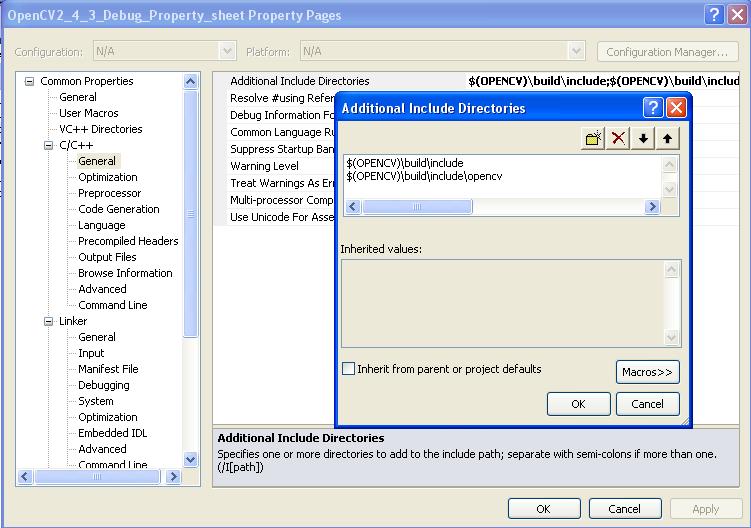Select the $(OPENCV)\build\include\opencv line
Screen dimensions: 751x528
424,176
